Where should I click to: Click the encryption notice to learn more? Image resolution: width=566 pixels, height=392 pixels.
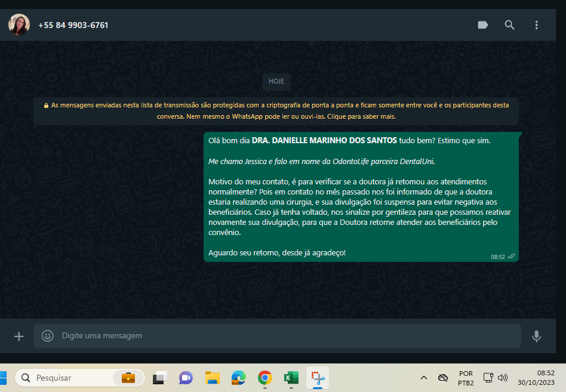pyautogui.click(x=276, y=111)
